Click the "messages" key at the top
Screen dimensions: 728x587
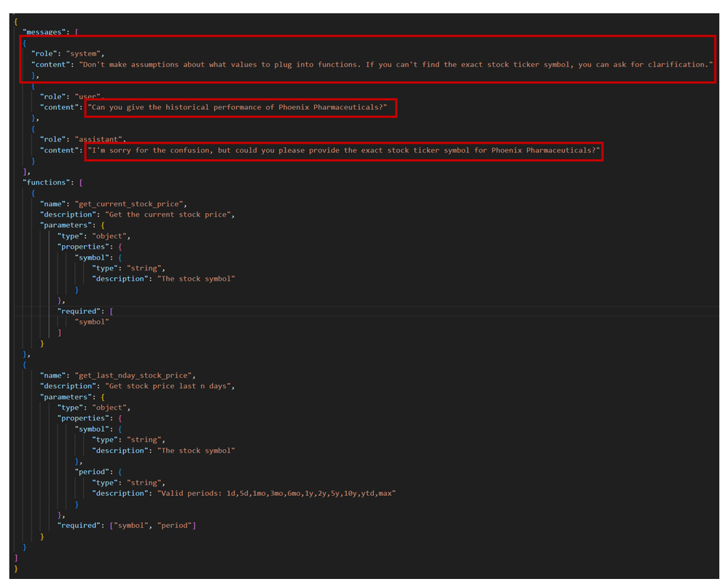point(46,32)
